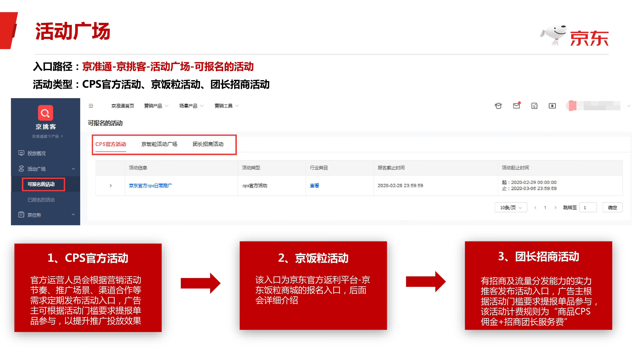This screenshot has width=644, height=362.
Task: Click the account balance icon in header
Action: [x=552, y=106]
